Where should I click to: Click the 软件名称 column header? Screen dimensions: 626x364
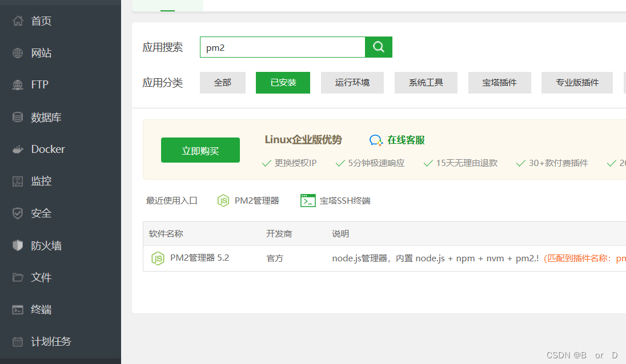tap(166, 233)
